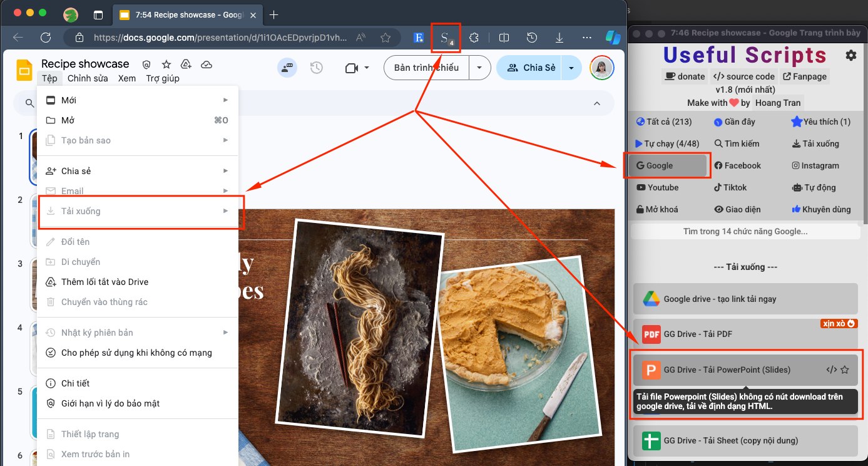Open the browser settings and more menu

(x=586, y=38)
